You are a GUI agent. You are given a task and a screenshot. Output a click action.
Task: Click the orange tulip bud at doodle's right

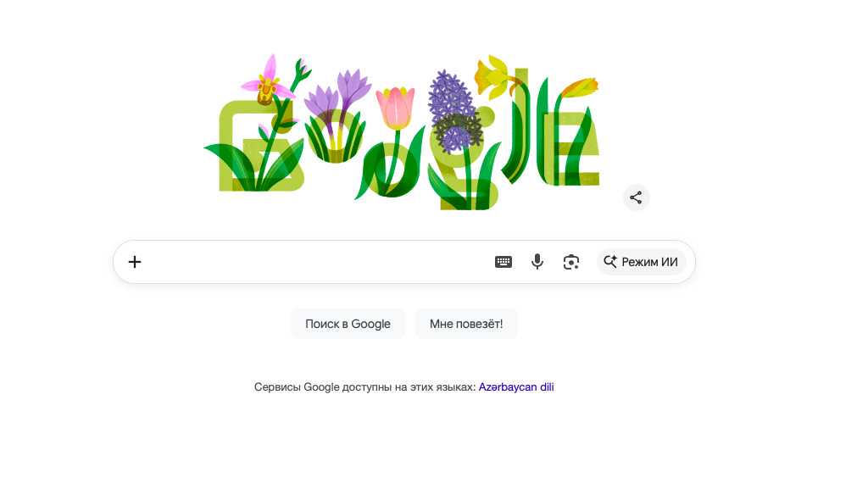(x=580, y=86)
